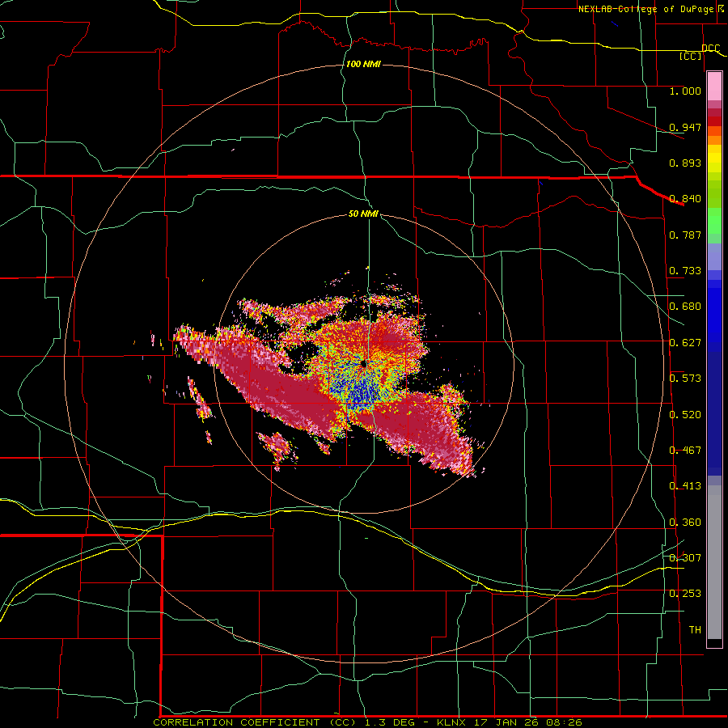Click the Correlation Coefficient caption at bottom
The height and width of the screenshot is (728, 728).
[x=367, y=722]
